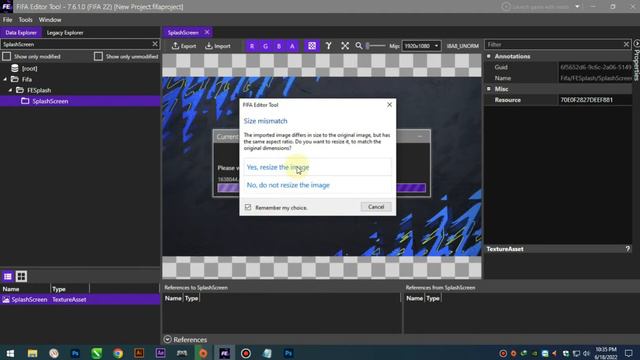Click the filter funnel icon in texture toolbar
Screen dimensions: 640x360
click(x=328, y=46)
